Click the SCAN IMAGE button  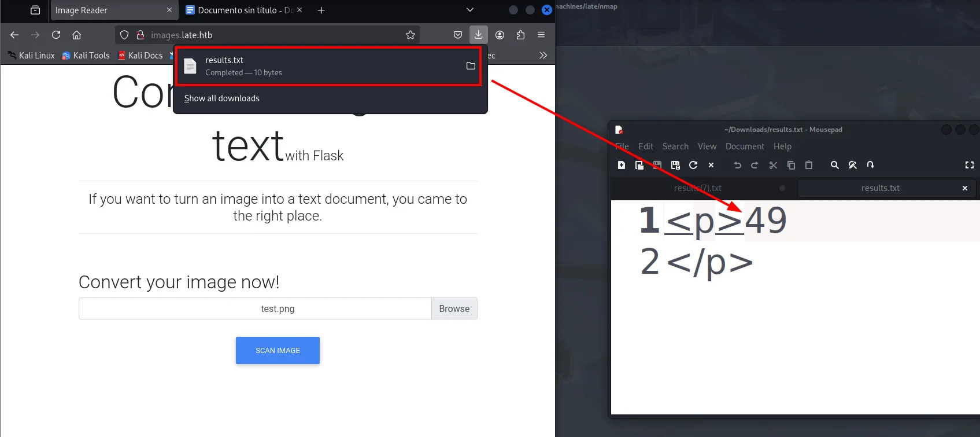278,350
